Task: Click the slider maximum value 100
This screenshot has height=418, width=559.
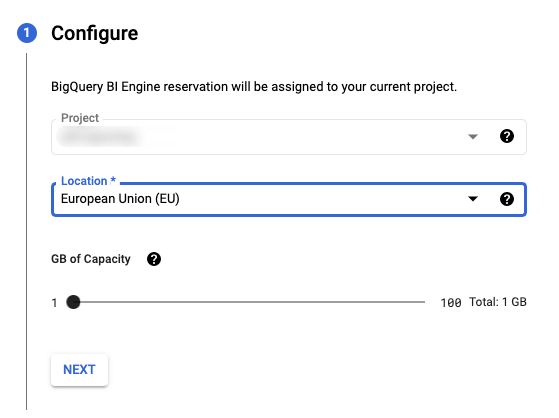Action: tap(451, 302)
